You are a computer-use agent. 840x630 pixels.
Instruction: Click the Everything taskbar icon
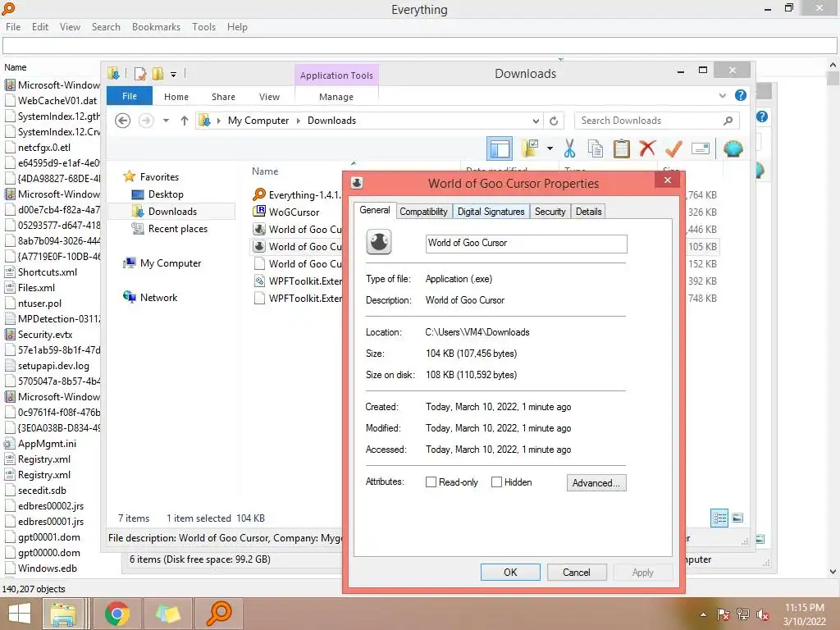point(218,614)
